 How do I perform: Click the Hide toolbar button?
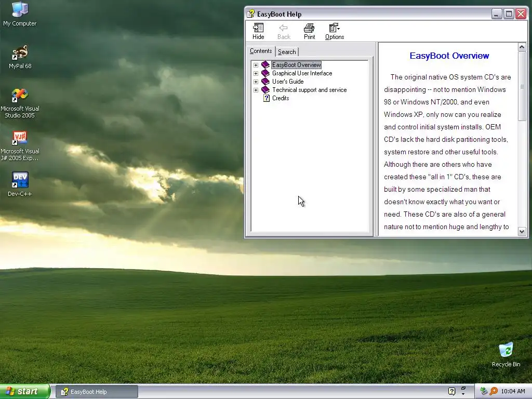(258, 31)
